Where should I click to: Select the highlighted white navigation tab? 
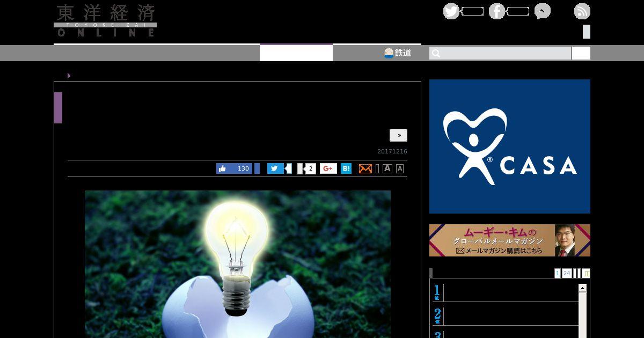point(296,53)
